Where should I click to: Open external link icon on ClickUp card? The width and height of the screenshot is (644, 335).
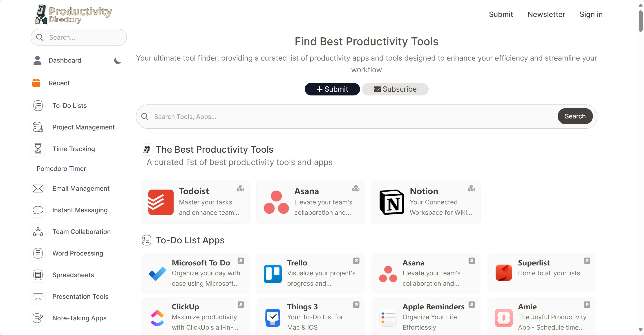241,305
